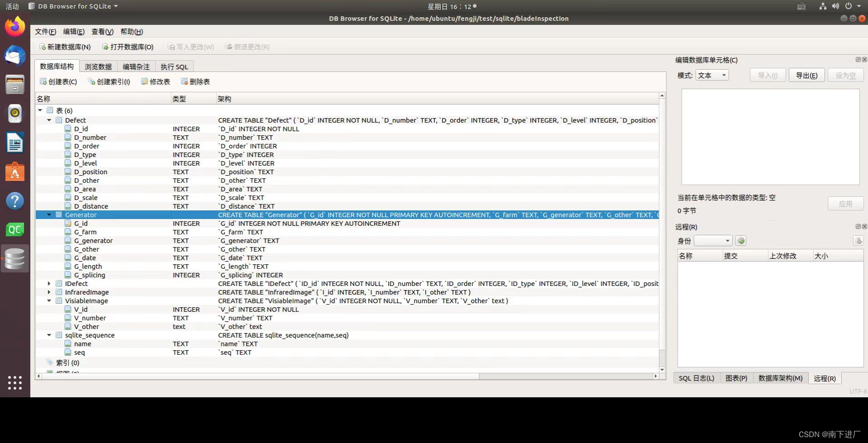Viewport: 868px width, 443px height.
Task: Collapse the Generator table node
Action: pyautogui.click(x=49, y=214)
